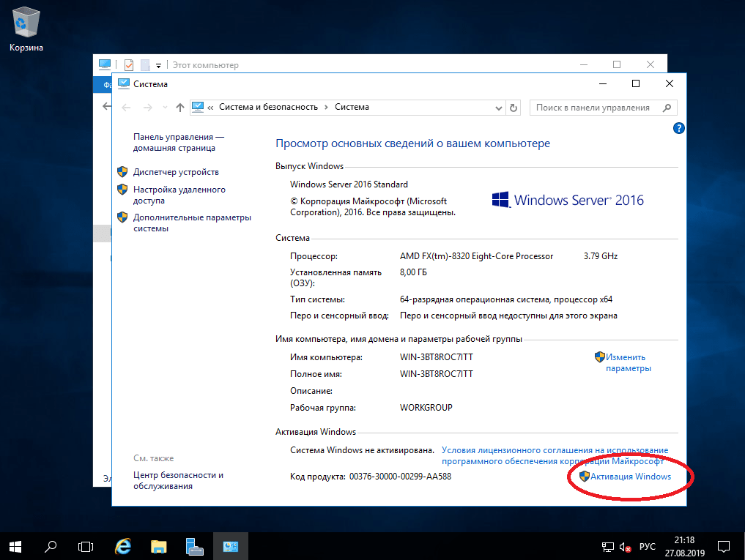
Task: Expand the quick access toolbar dropdown
Action: click(x=158, y=65)
